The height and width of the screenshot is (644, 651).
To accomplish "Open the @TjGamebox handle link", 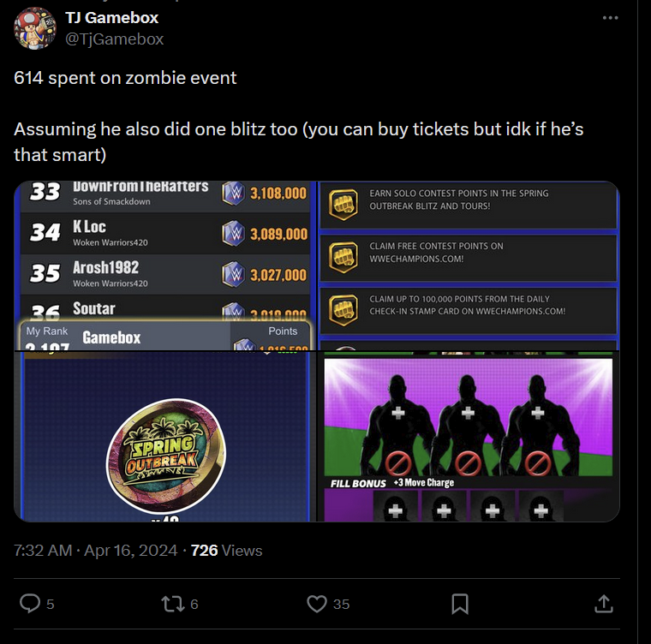I will point(114,39).
